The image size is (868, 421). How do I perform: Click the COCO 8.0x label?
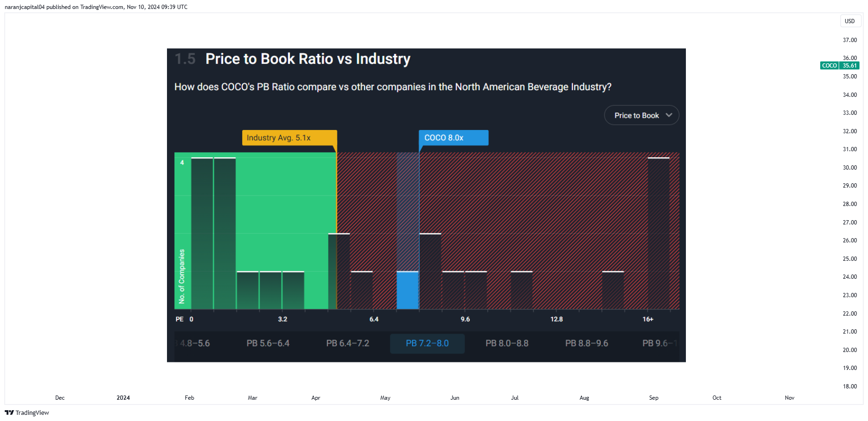454,137
